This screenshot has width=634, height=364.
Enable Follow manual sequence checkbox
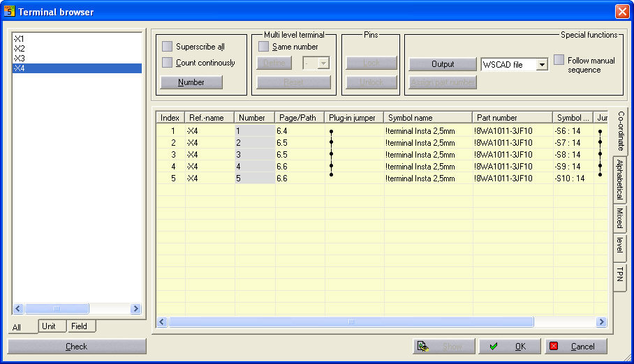(559, 60)
